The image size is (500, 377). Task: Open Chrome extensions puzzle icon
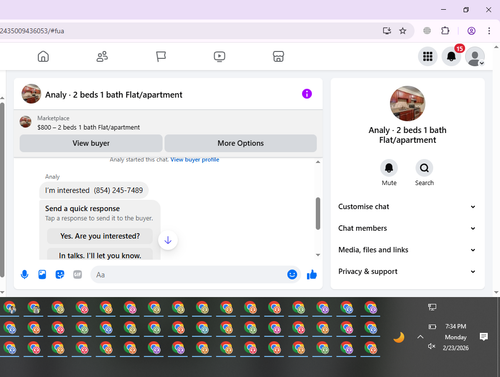pos(445,31)
